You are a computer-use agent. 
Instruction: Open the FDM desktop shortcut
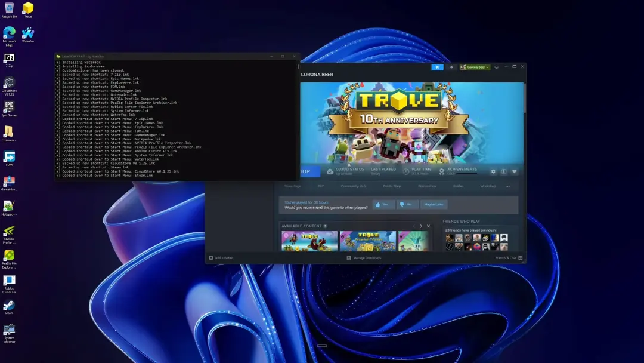pyautogui.click(x=9, y=158)
